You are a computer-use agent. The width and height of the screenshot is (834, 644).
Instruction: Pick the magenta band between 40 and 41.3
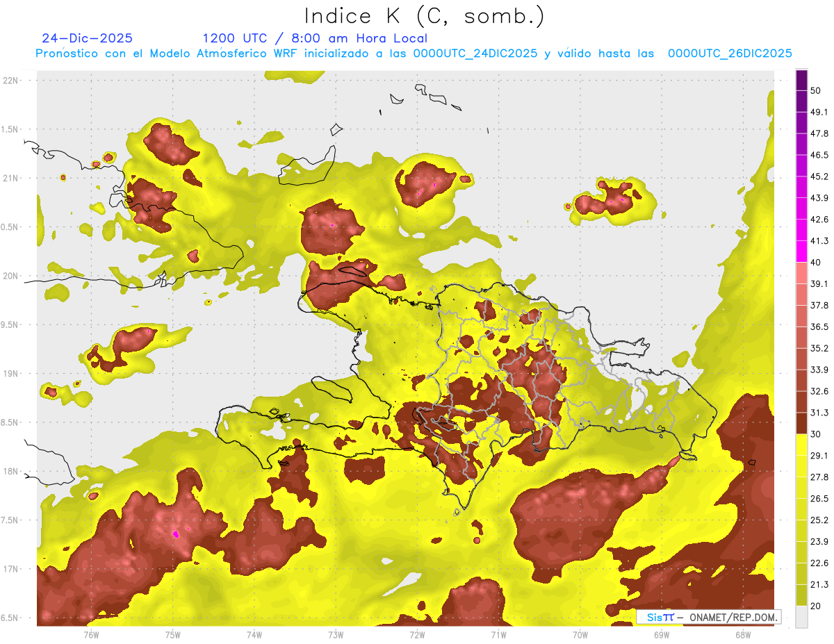coord(801,251)
